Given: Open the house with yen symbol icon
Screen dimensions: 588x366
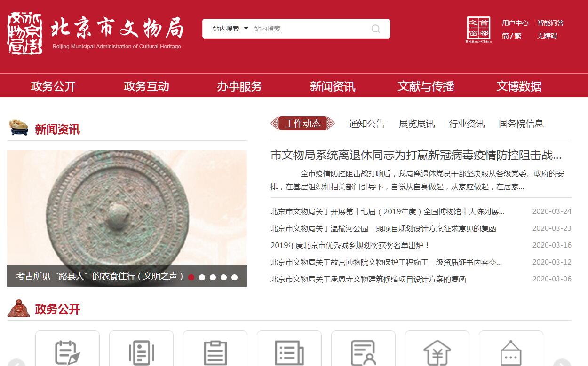Looking at the screenshot, I should [437, 352].
